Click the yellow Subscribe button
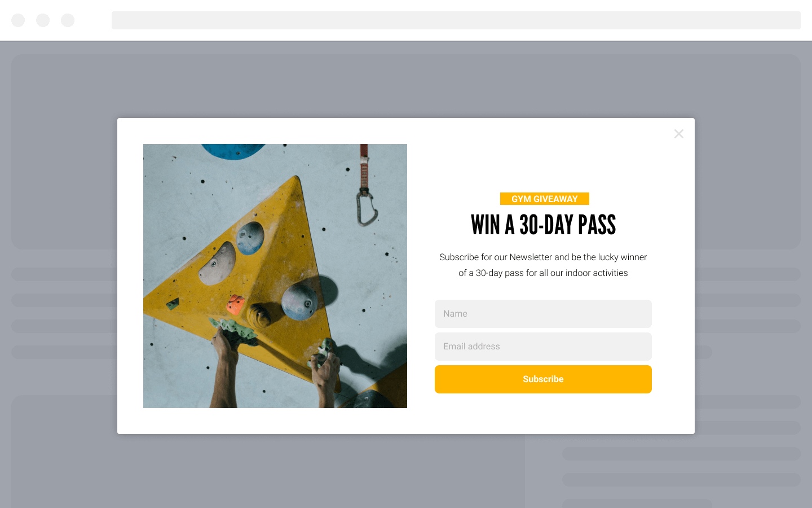The height and width of the screenshot is (508, 812). (x=543, y=379)
